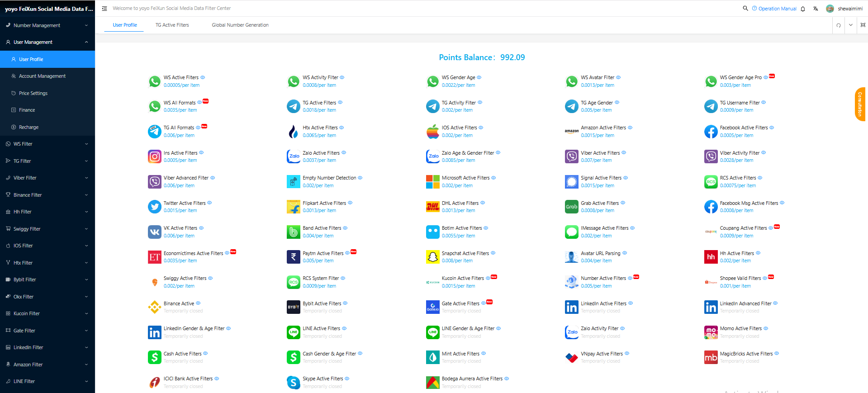This screenshot has height=393, width=868.
Task: Open the Bybit Active Filters icon
Action: click(294, 307)
